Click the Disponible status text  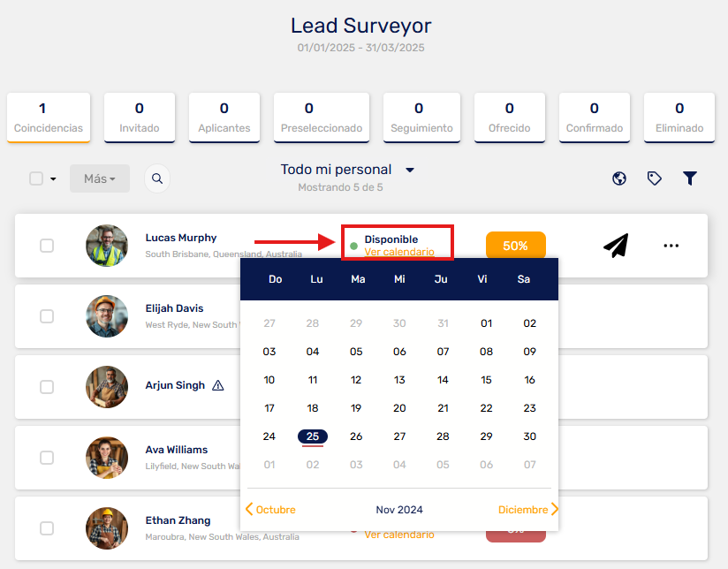coord(391,239)
